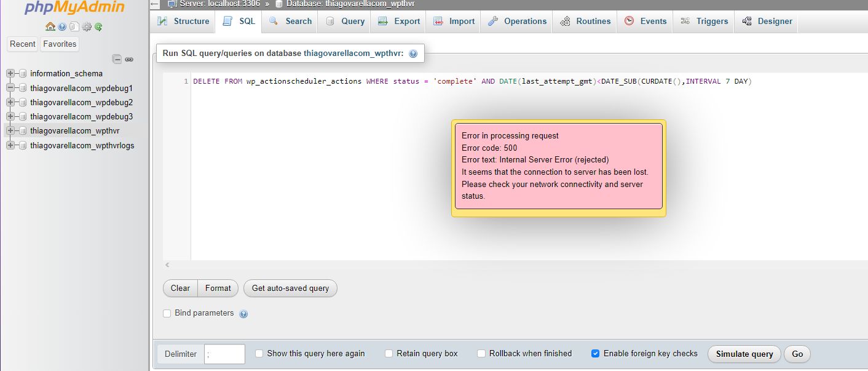The width and height of the screenshot is (868, 371).
Task: Go to the Import tab
Action: [x=454, y=21]
